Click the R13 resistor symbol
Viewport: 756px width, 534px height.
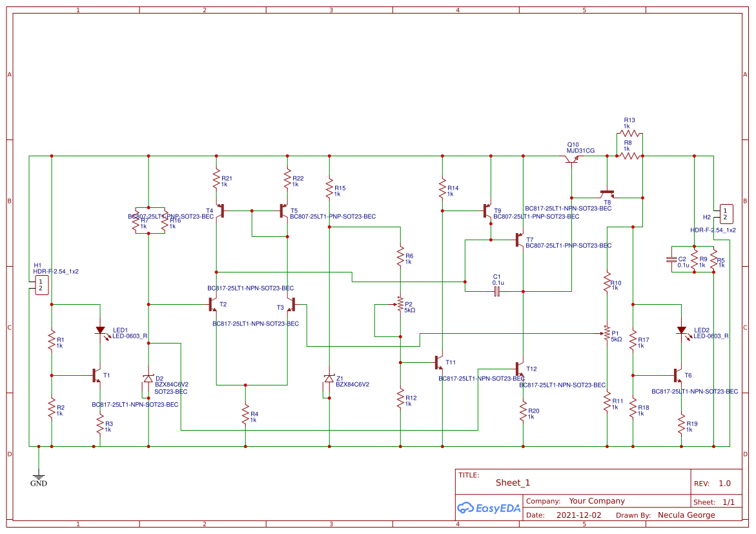(x=629, y=134)
